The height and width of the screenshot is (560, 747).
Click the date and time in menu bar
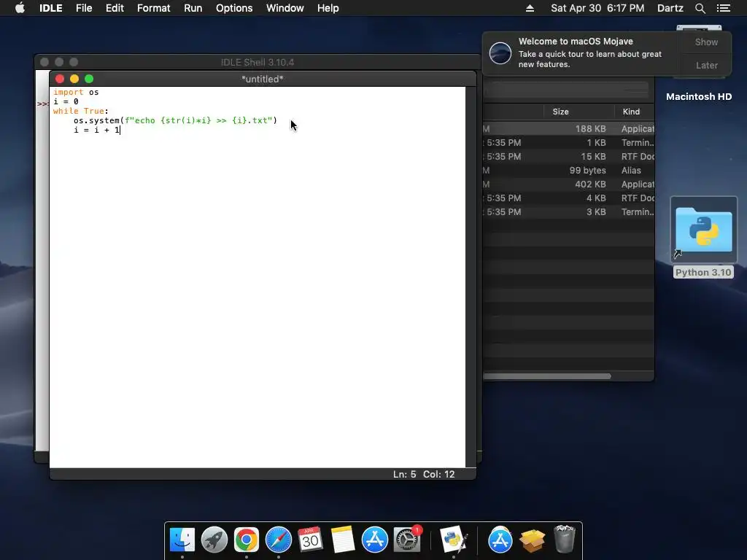pos(597,8)
